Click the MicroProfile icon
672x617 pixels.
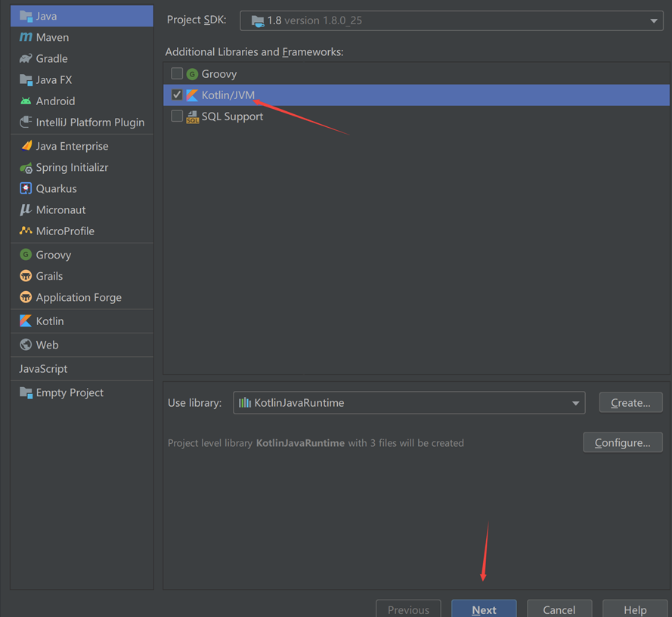(26, 231)
